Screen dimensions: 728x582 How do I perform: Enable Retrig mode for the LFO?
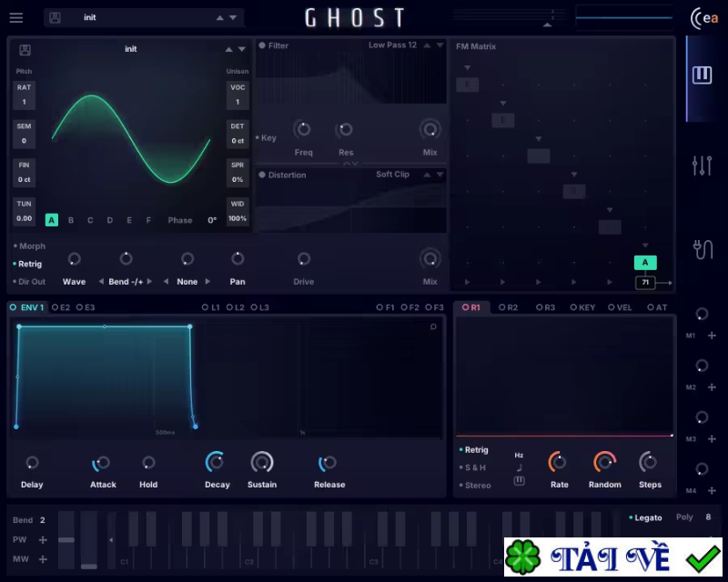point(473,450)
